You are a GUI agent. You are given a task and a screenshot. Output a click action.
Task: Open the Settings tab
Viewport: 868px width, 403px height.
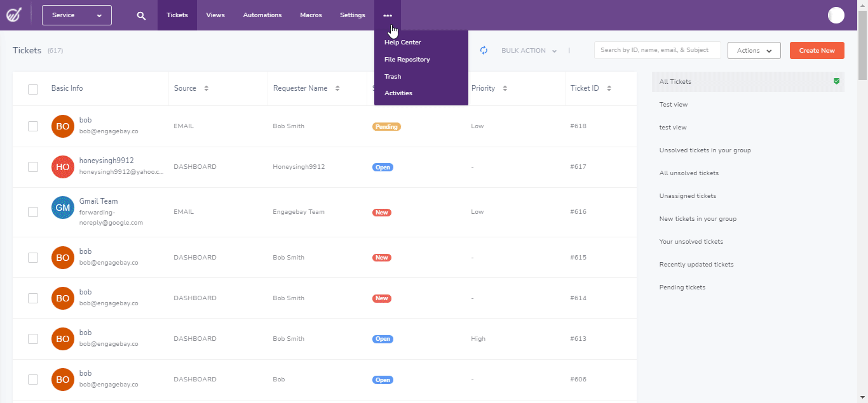coord(353,15)
